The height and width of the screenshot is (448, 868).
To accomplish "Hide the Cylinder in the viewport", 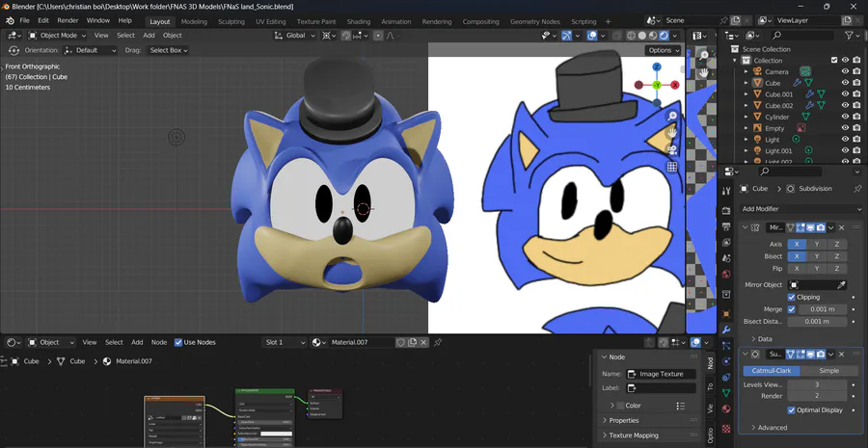I will (845, 117).
